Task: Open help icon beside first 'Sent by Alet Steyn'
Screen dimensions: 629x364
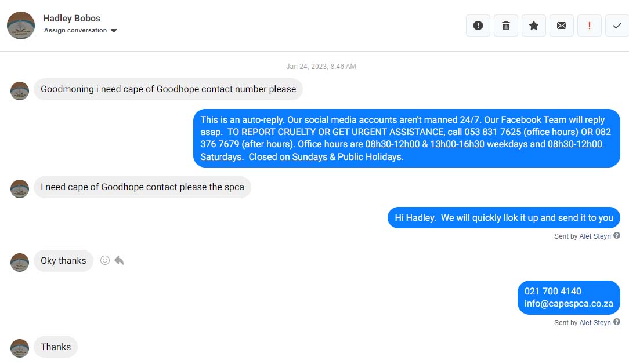Action: click(x=617, y=236)
